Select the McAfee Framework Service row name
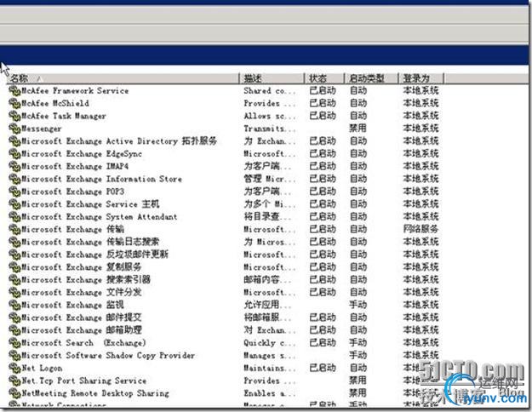Viewport: 532px width, 412px height. pos(75,91)
